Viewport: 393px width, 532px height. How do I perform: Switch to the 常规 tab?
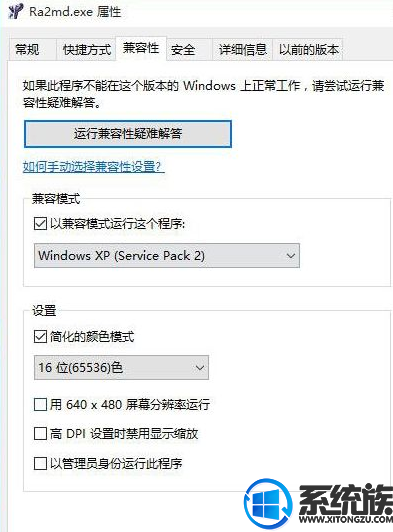pos(27,50)
